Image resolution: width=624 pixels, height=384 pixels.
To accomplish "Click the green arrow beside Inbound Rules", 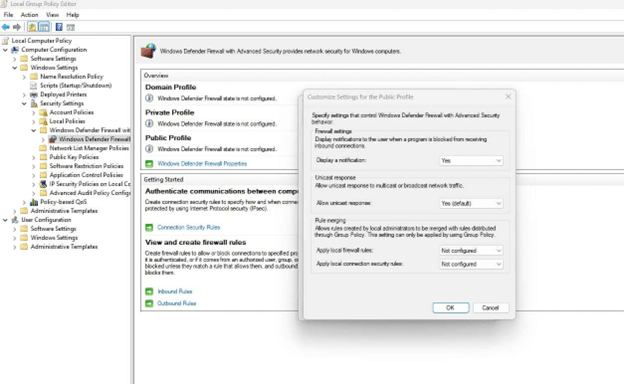I will pos(149,292).
